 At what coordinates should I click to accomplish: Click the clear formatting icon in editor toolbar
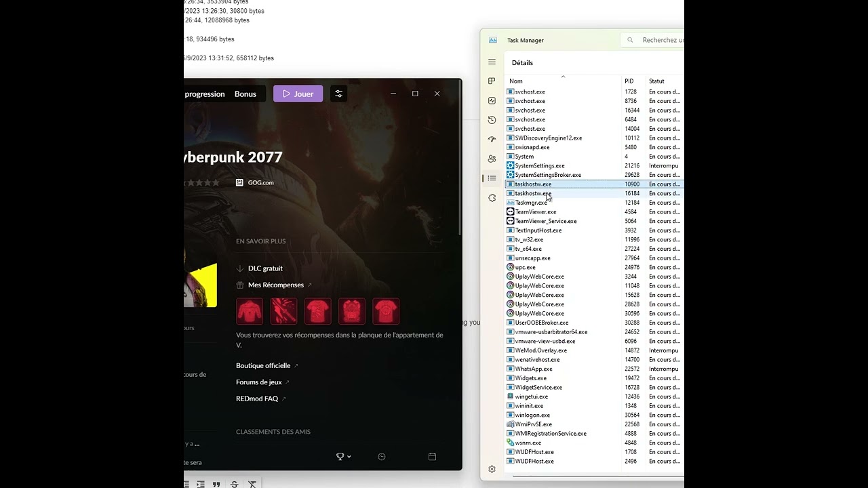(x=252, y=484)
